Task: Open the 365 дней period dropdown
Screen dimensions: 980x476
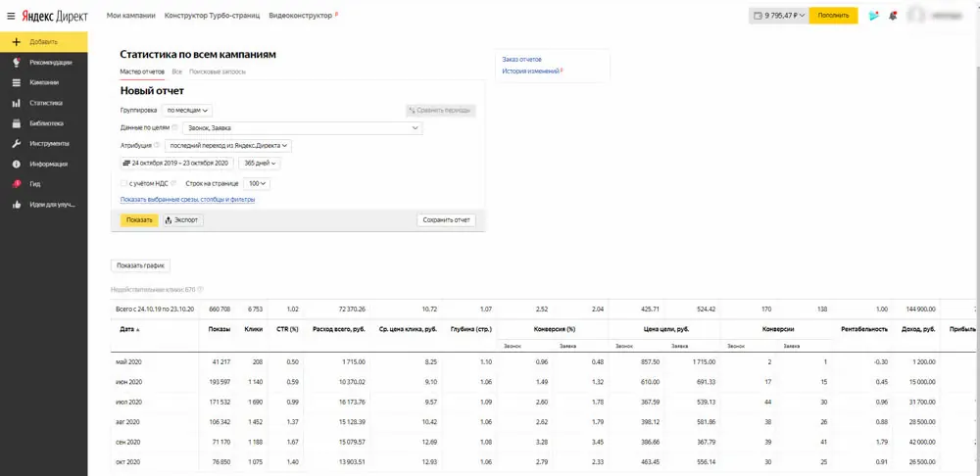Action: pyautogui.click(x=260, y=163)
